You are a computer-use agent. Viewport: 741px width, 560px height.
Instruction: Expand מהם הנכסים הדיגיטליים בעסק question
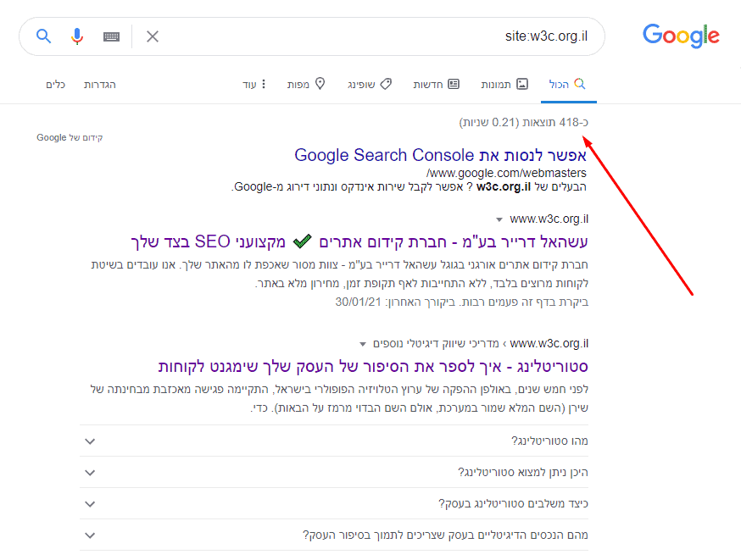pyautogui.click(x=334, y=535)
